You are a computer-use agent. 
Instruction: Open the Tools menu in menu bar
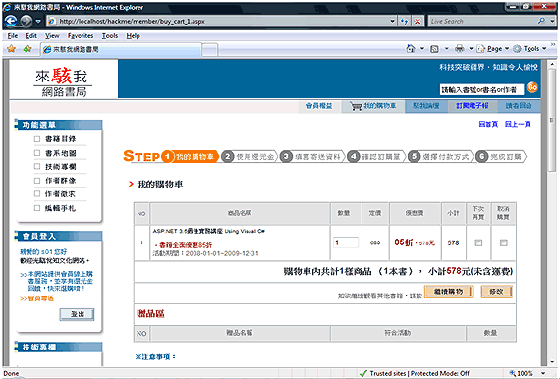110,36
